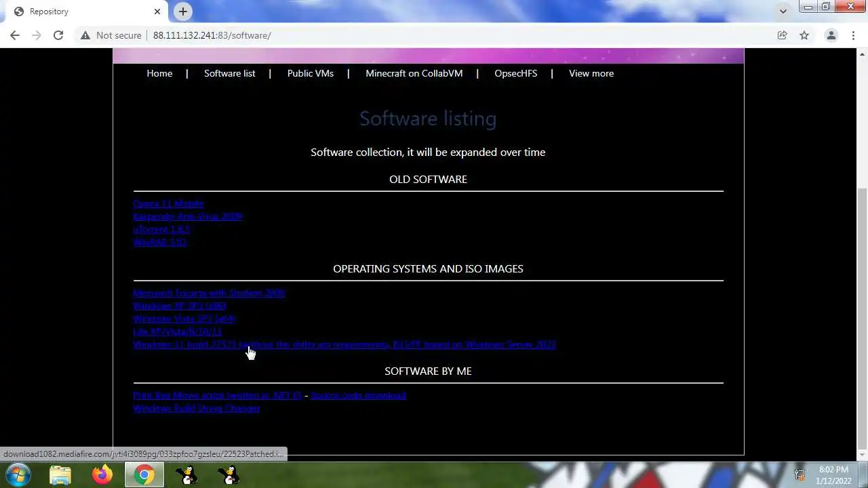Screen dimensions: 868x488
Task: Click View more in the navigation bar
Action: 591,73
